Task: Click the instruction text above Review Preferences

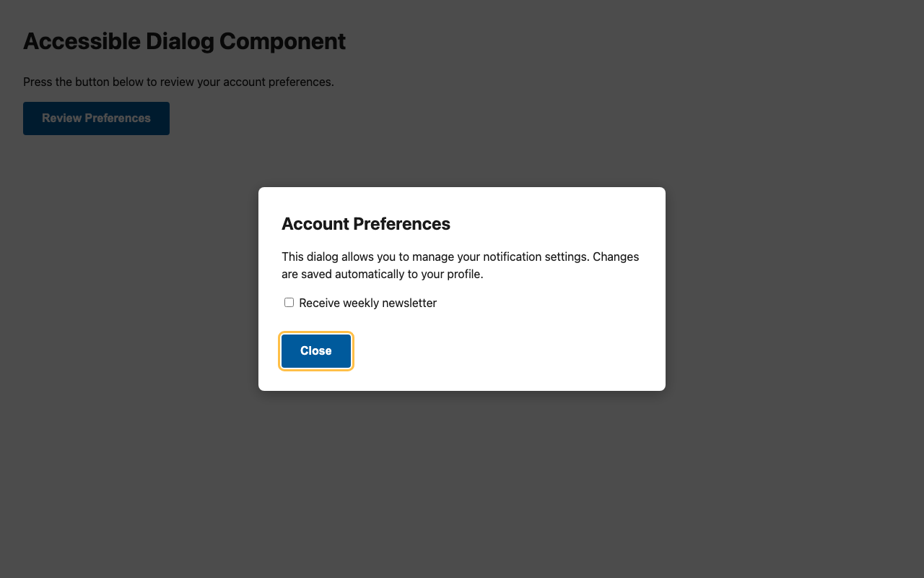Action: tap(178, 82)
